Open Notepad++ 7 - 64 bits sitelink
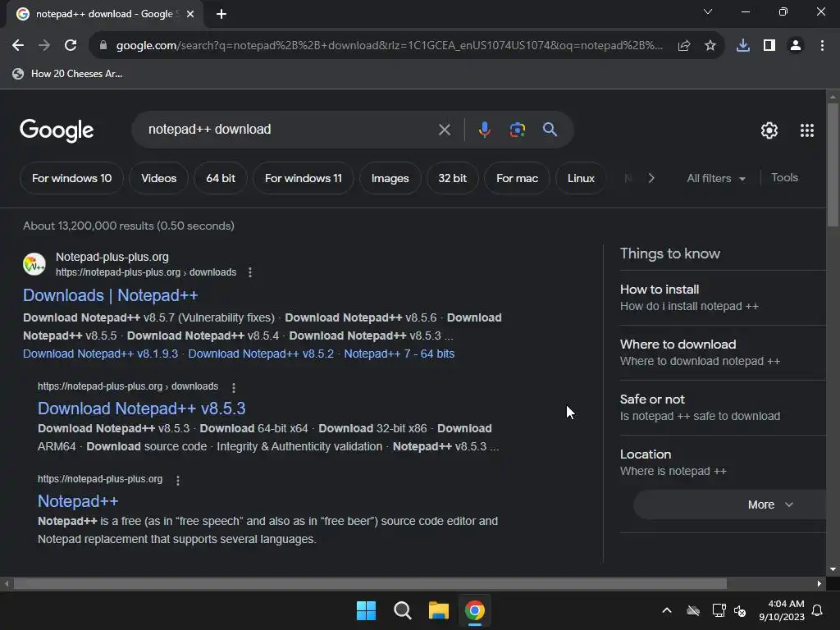The image size is (840, 630). (399, 354)
